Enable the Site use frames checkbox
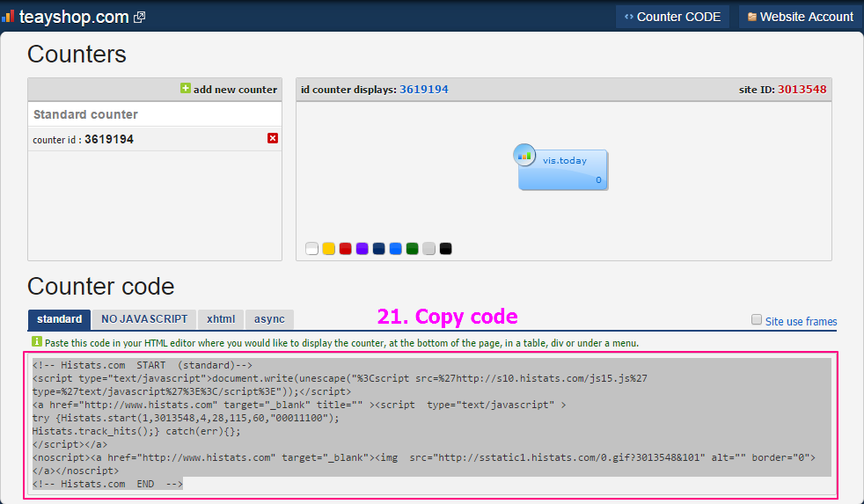The height and width of the screenshot is (504, 864). click(757, 320)
